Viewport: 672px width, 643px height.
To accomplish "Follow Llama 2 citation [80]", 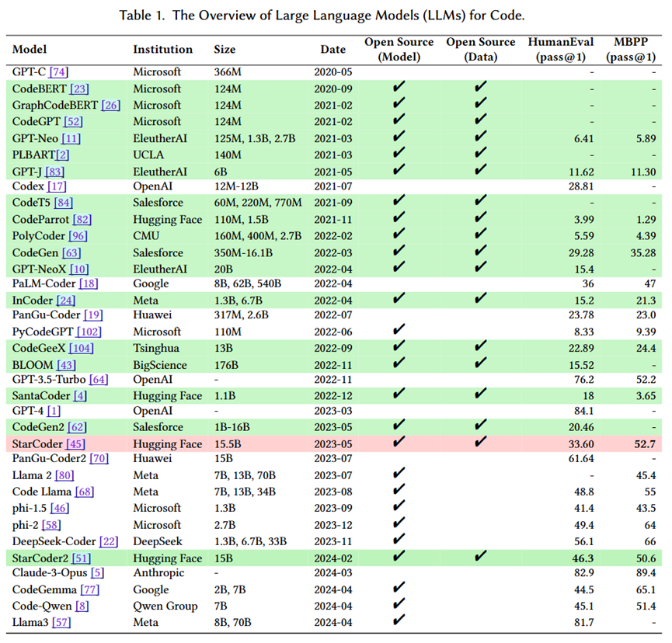I will [x=64, y=475].
